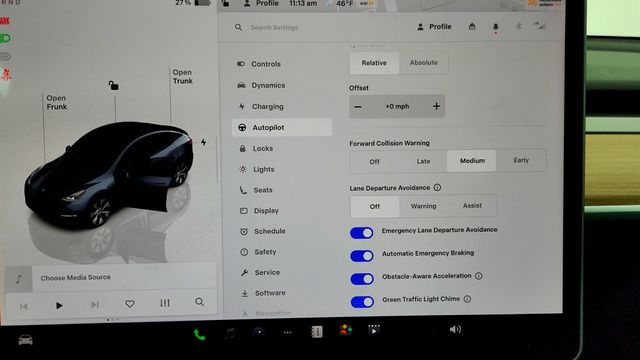
Task: Open Bluetooth settings icon
Action: coord(519,26)
